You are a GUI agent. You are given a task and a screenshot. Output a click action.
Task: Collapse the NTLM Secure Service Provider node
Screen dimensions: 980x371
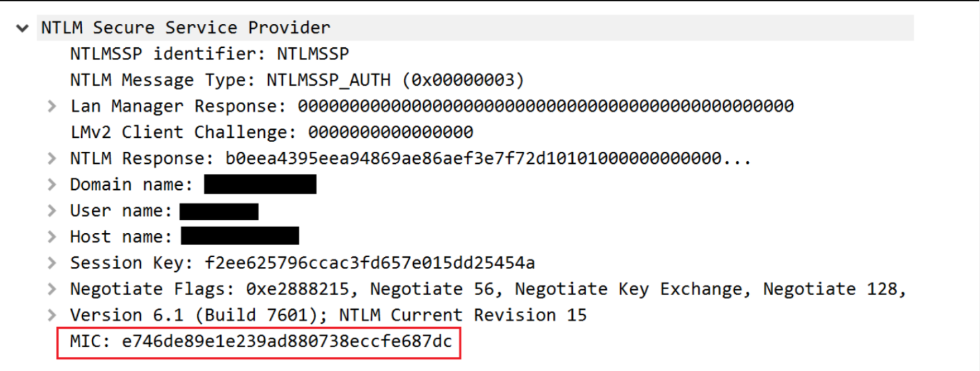25,29
